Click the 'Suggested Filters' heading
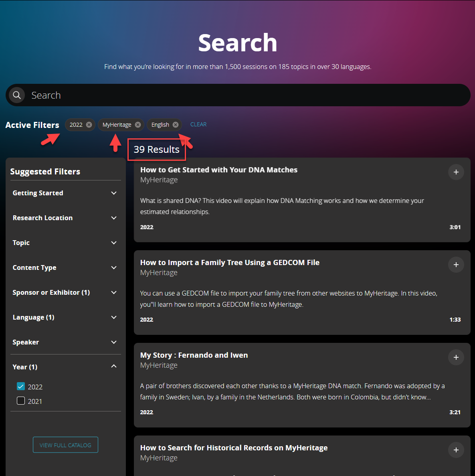 point(45,172)
